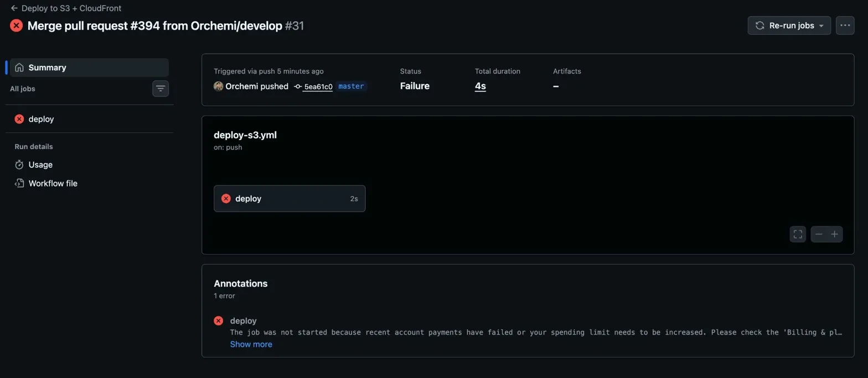Open the master branch label
The image size is (868, 378).
pyautogui.click(x=351, y=86)
